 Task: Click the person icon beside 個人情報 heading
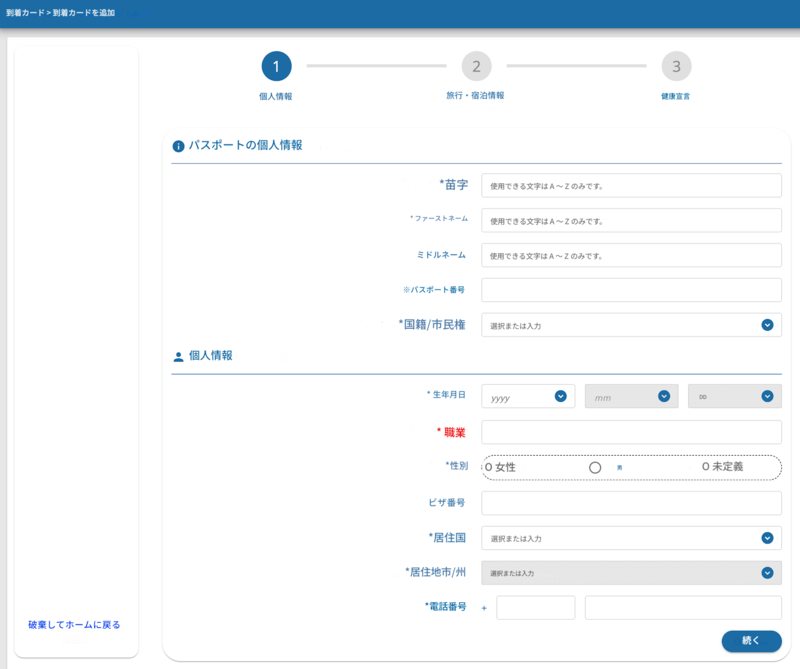(x=179, y=356)
